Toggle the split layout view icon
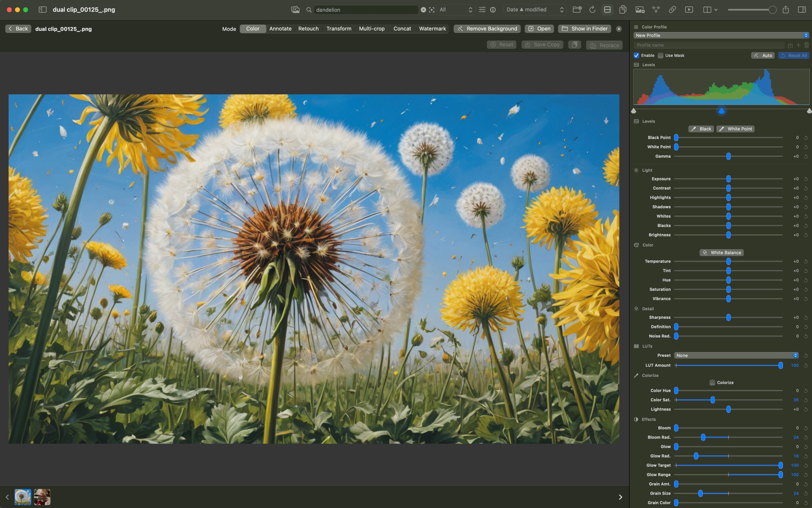The width and height of the screenshot is (812, 508). click(x=607, y=10)
